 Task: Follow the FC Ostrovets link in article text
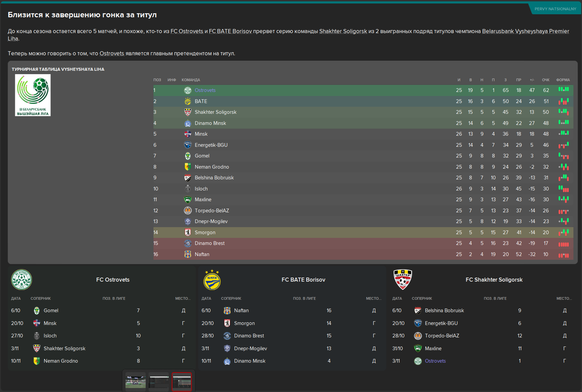click(x=187, y=31)
